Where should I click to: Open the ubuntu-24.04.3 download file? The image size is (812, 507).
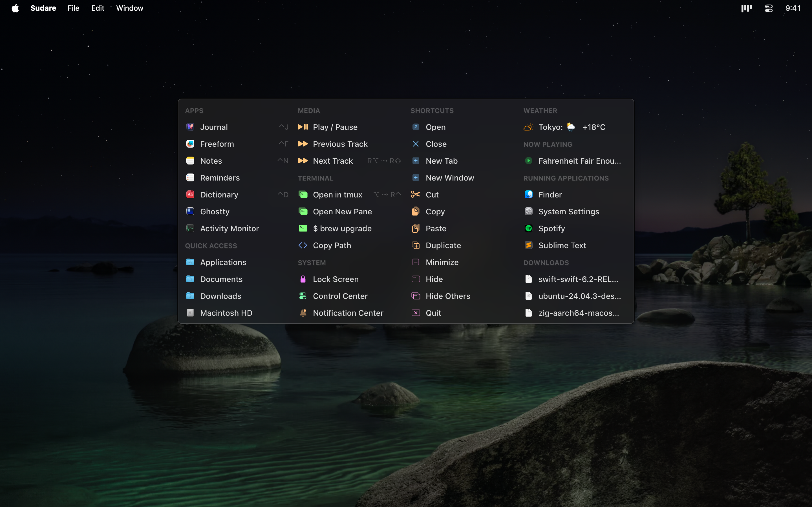[x=579, y=296]
